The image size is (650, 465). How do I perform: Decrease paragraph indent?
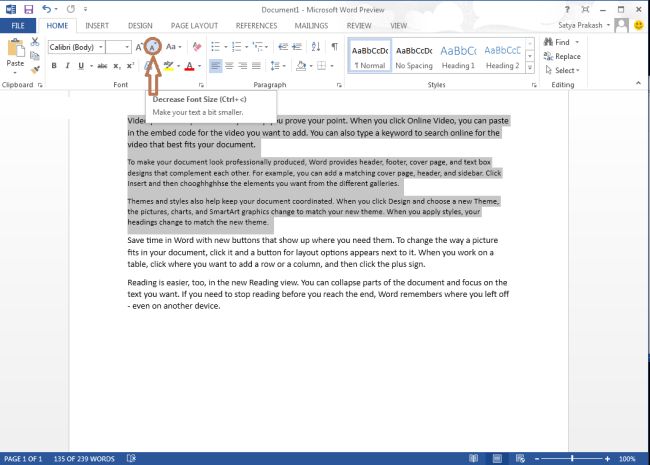coord(283,47)
